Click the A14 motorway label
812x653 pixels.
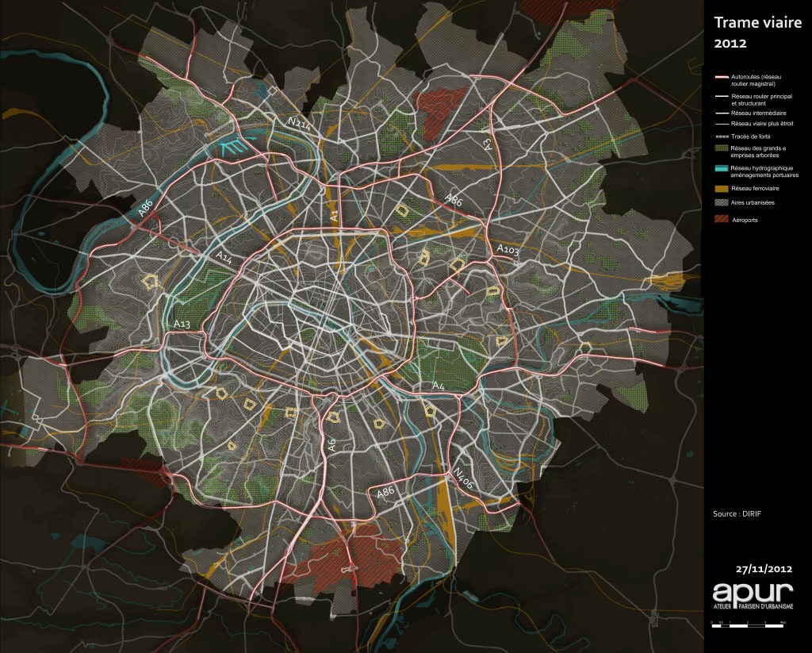(x=225, y=256)
